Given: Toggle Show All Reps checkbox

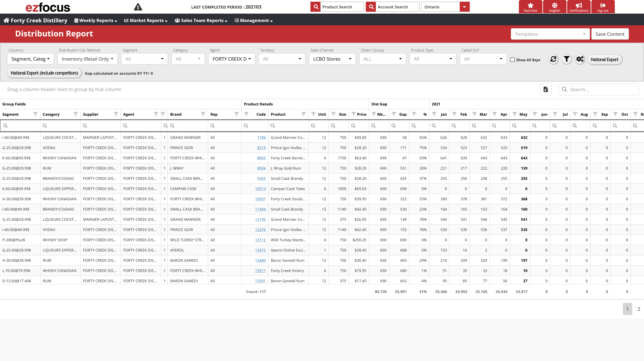Looking at the screenshot, I should (513, 60).
